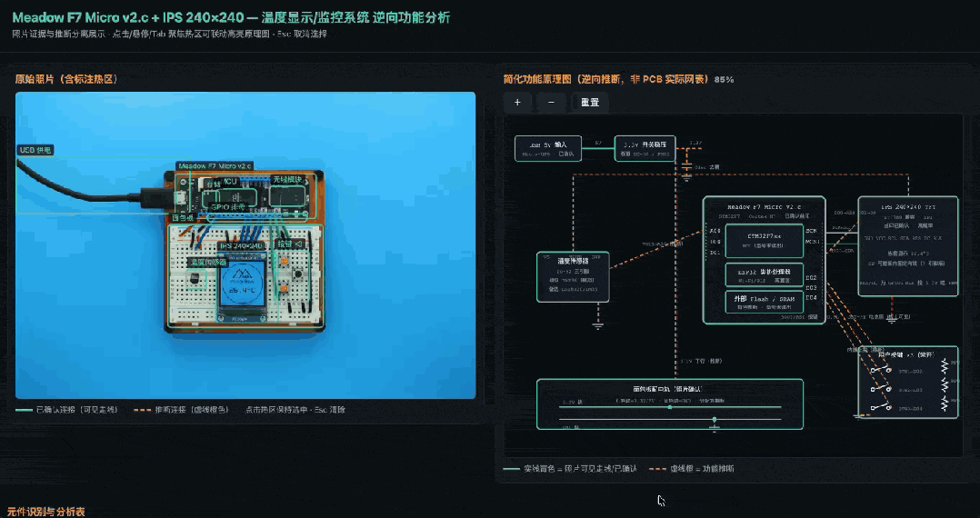Screen dimensions: 980x518
Task: Select the Meadow F7 Micro v2.c photo hotspot label
Action: (215, 165)
